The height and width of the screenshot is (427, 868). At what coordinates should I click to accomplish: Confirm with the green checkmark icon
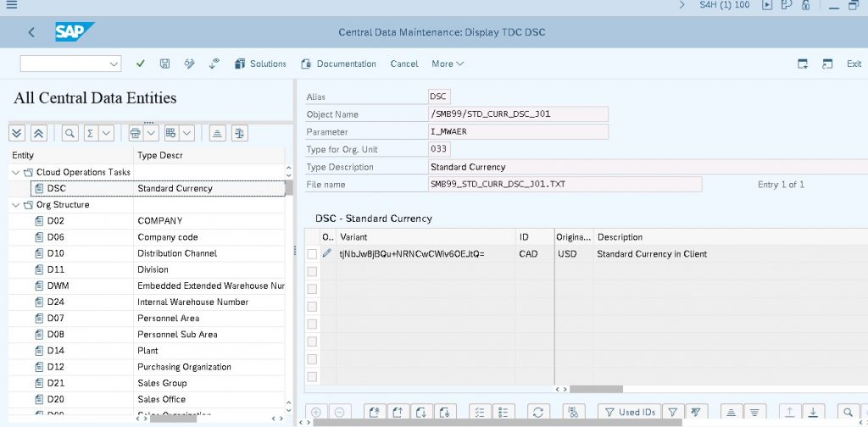coord(141,64)
